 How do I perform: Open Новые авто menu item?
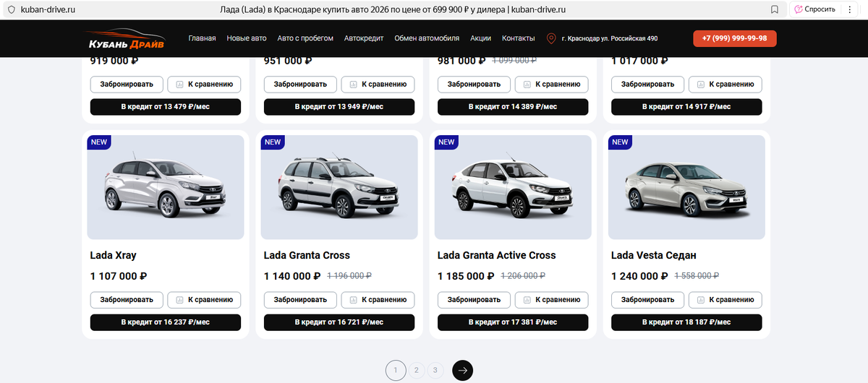pyautogui.click(x=247, y=38)
